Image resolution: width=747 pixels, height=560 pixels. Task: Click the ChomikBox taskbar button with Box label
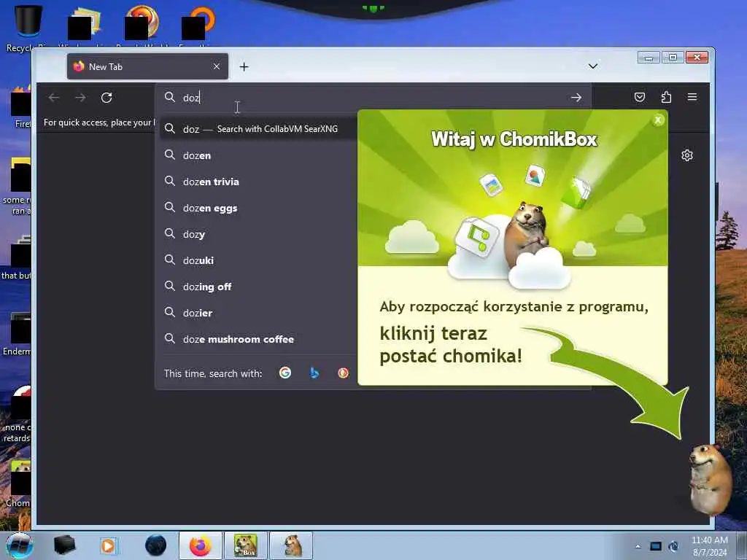pos(246,545)
